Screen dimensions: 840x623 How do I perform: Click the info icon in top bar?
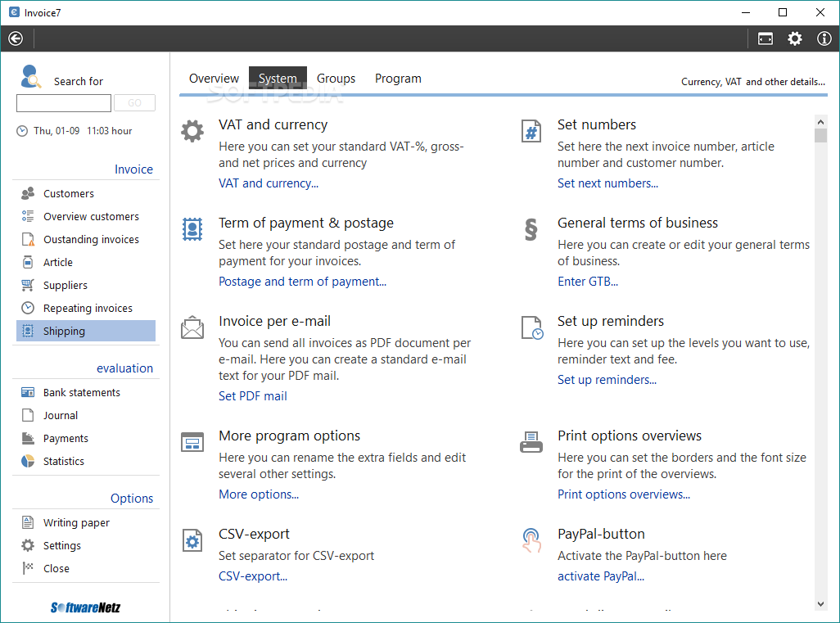tap(824, 38)
